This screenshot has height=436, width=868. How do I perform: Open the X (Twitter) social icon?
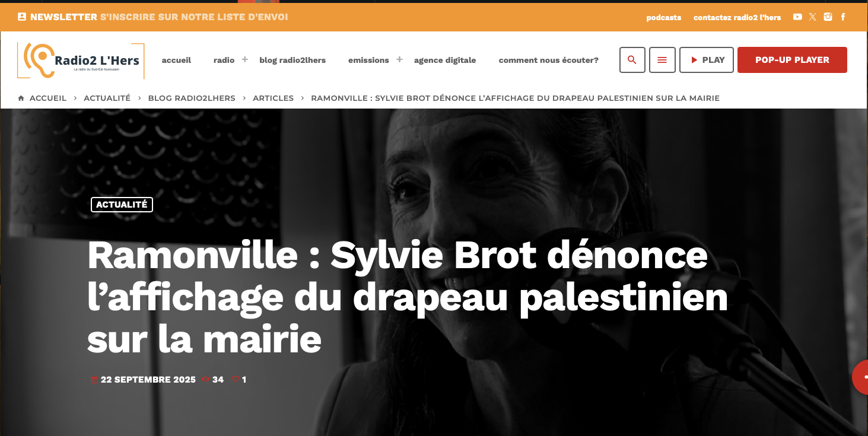(813, 17)
